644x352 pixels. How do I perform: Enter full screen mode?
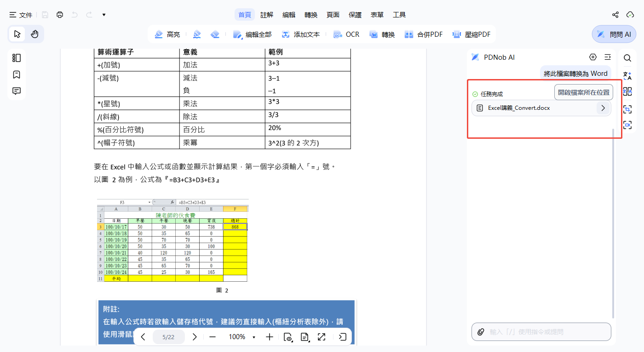[x=322, y=337]
